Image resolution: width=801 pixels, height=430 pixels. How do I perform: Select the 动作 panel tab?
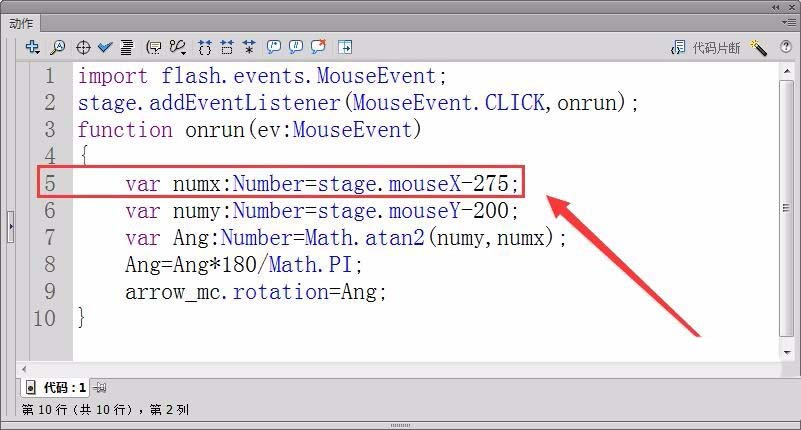click(x=21, y=23)
